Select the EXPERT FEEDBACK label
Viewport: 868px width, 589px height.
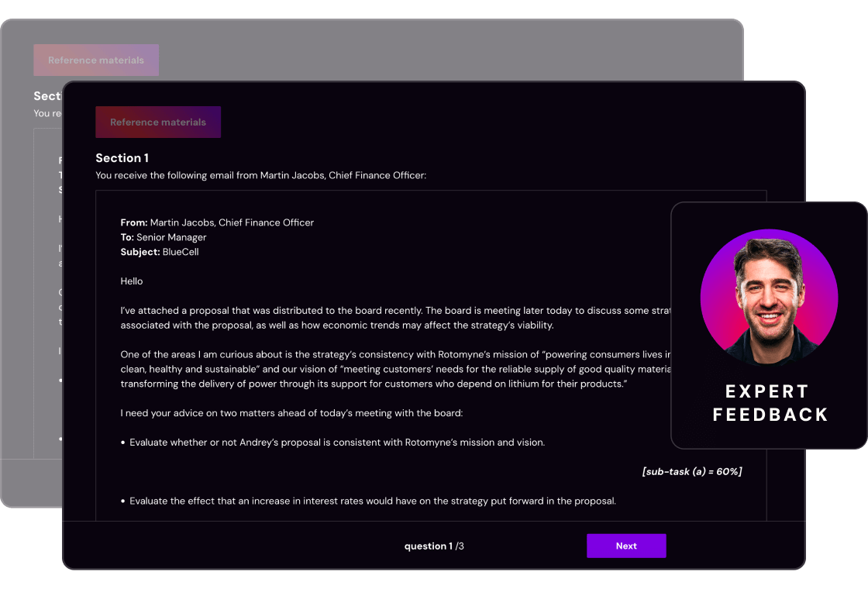point(770,403)
